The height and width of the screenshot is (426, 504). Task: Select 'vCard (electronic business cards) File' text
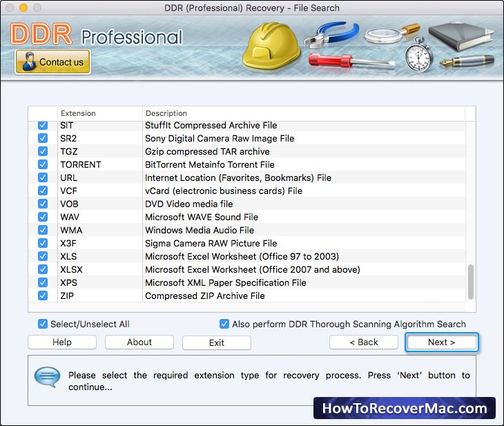tap(224, 191)
